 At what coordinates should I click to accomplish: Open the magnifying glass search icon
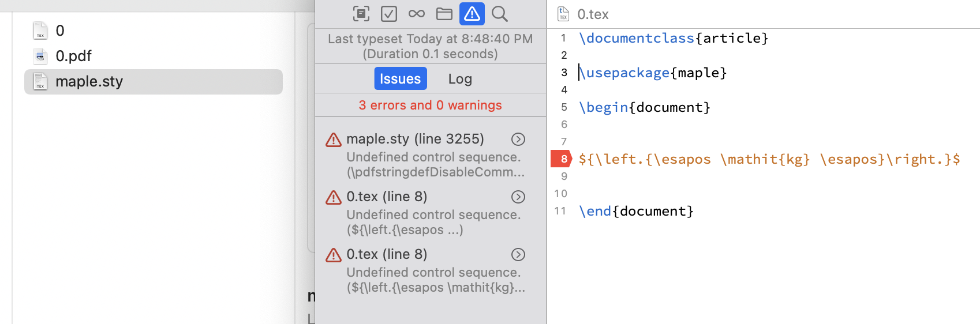pyautogui.click(x=500, y=14)
